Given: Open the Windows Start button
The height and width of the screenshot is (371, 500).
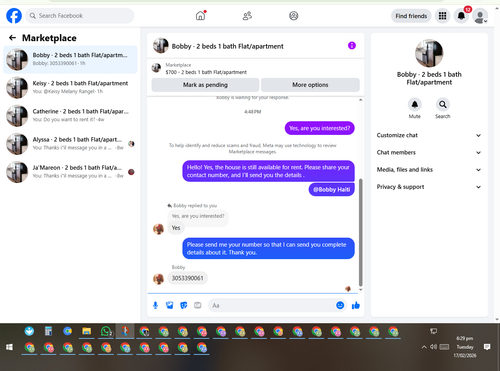Looking at the screenshot, I should point(9,347).
